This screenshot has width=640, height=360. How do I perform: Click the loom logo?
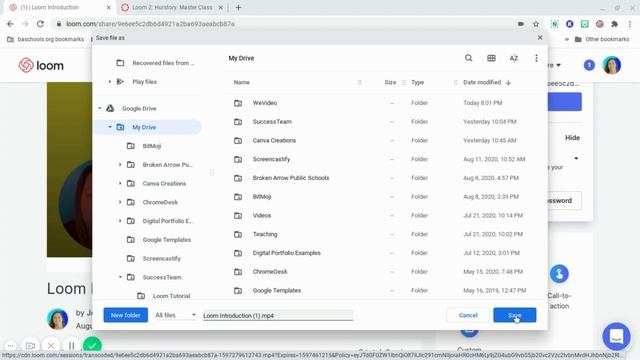pos(41,65)
